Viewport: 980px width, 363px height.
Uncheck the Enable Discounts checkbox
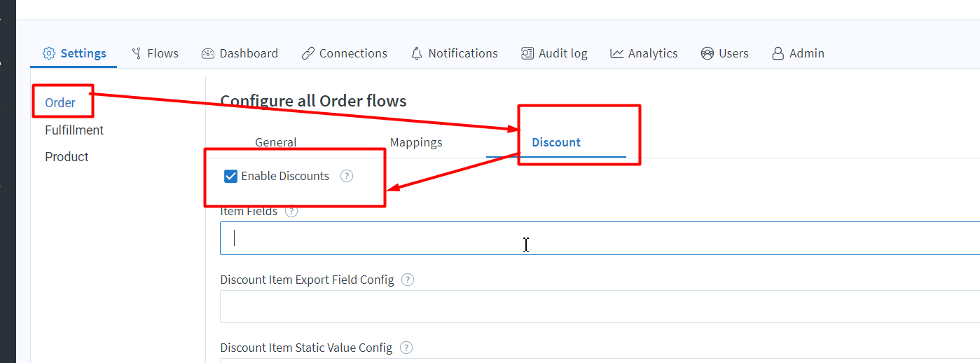230,176
